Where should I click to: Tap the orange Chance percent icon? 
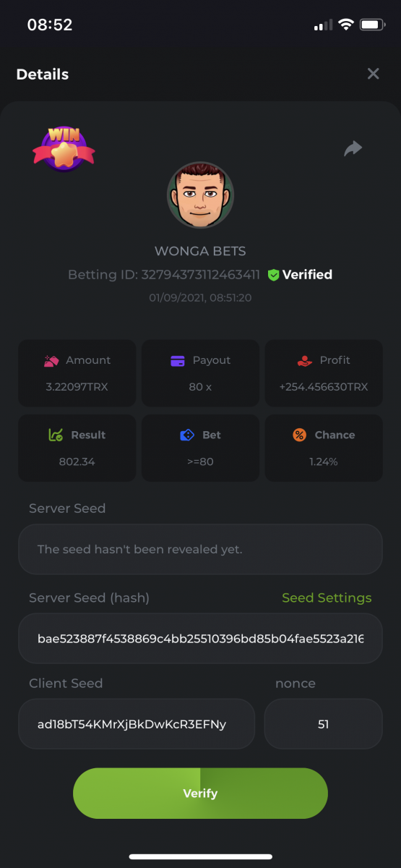[x=299, y=435]
